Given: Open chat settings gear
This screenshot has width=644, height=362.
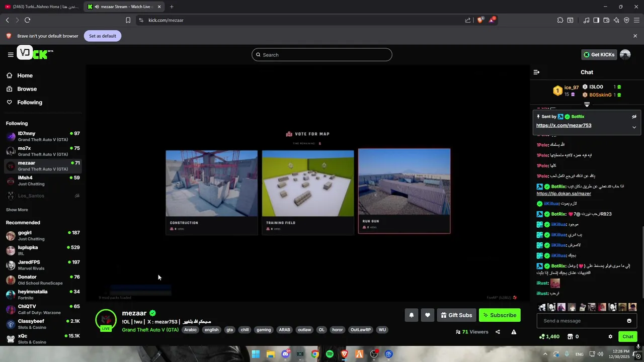Looking at the screenshot, I should point(610,337).
